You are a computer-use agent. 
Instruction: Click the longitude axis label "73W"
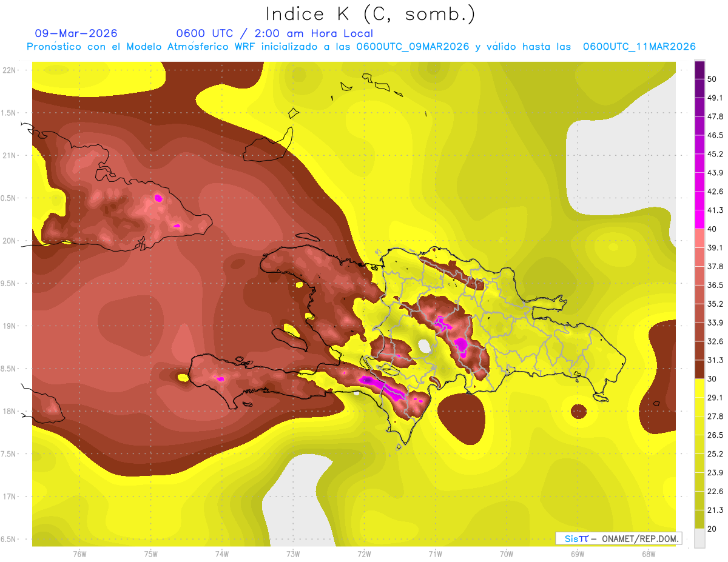(293, 554)
